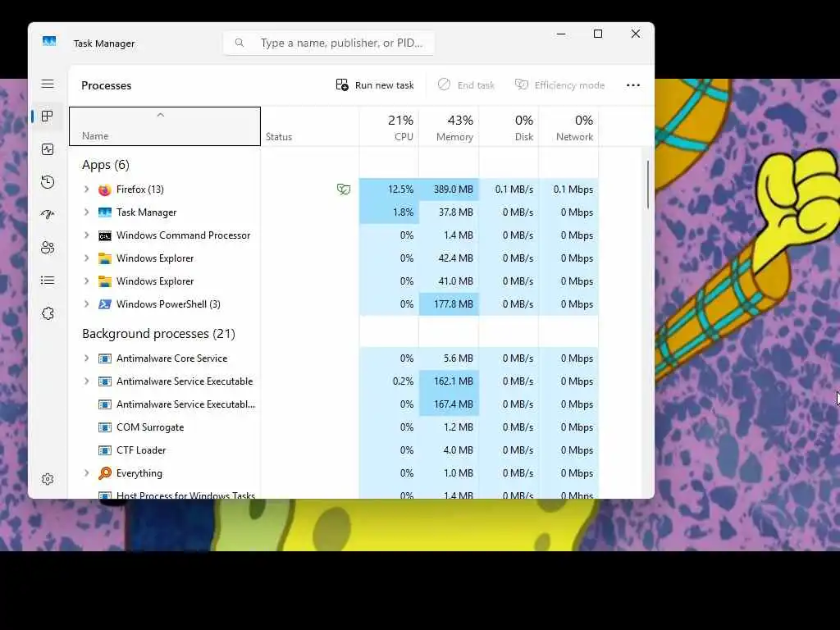Click the Efficiency mode button
840x630 pixels.
pos(559,85)
